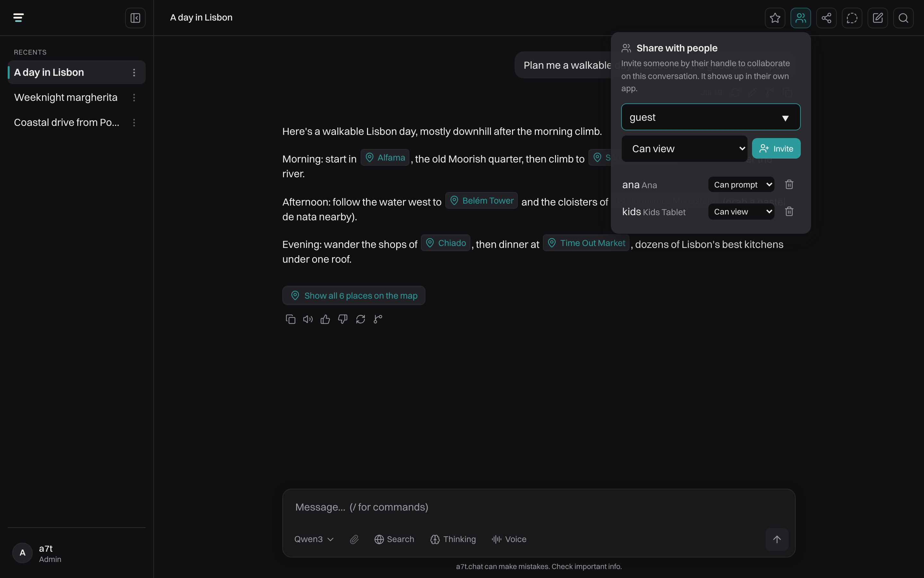The width and height of the screenshot is (924, 578).
Task: Open options for Coastal drive chat
Action: (x=134, y=122)
